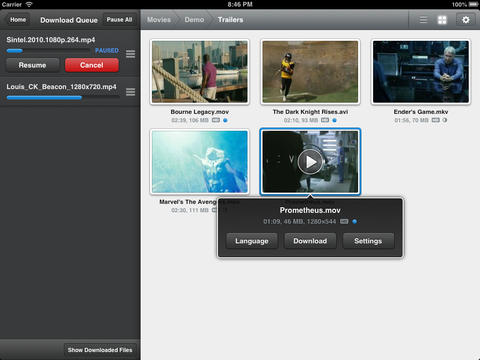Click battery icon in status bar

[x=474, y=4]
